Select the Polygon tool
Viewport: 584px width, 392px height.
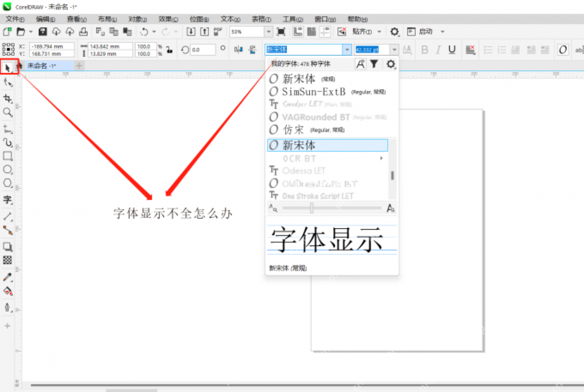(8, 183)
